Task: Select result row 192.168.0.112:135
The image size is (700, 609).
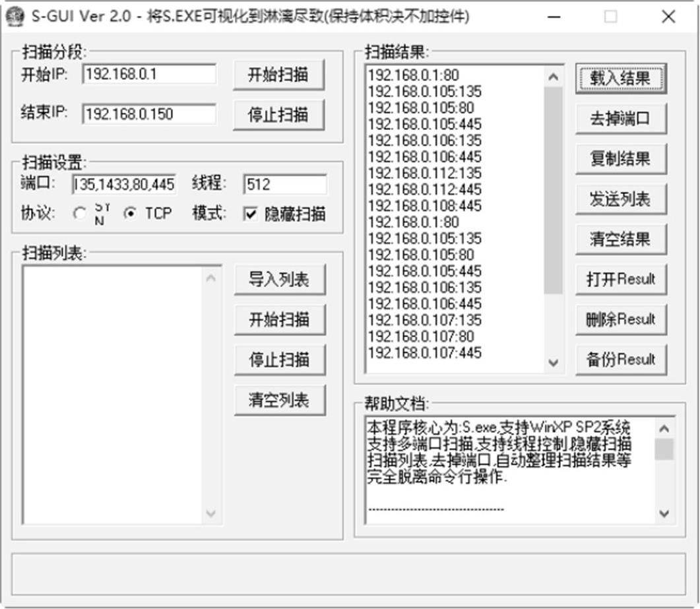Action: [x=425, y=174]
